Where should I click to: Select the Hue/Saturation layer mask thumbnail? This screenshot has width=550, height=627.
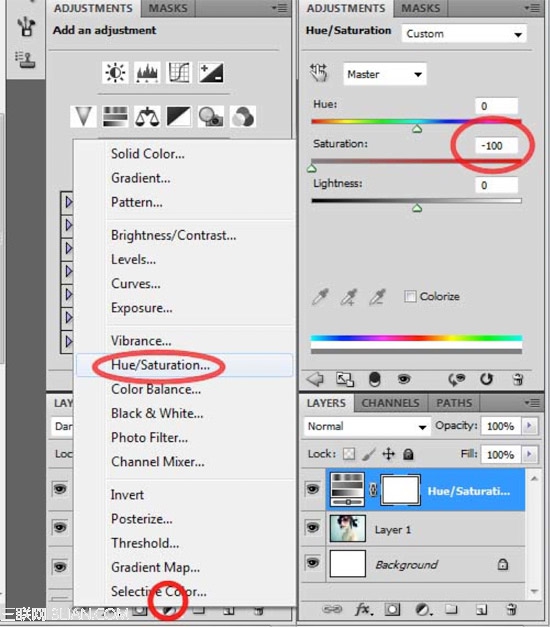pyautogui.click(x=400, y=490)
